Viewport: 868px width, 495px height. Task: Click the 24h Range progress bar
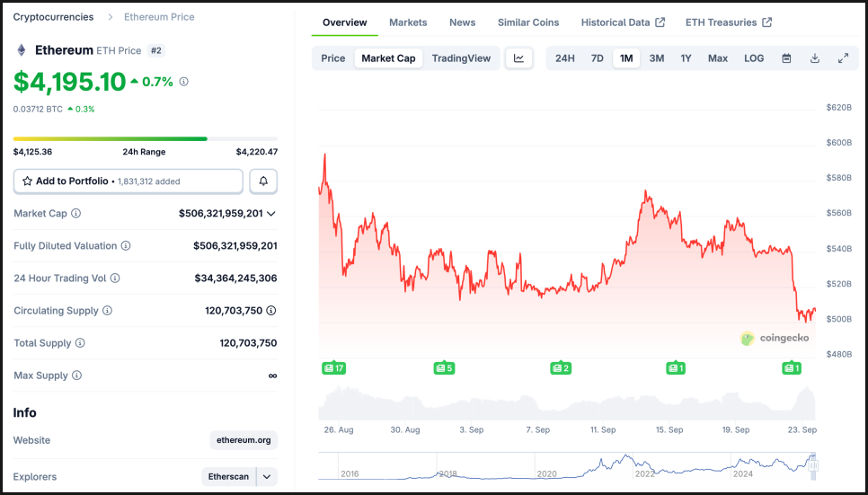pyautogui.click(x=146, y=139)
